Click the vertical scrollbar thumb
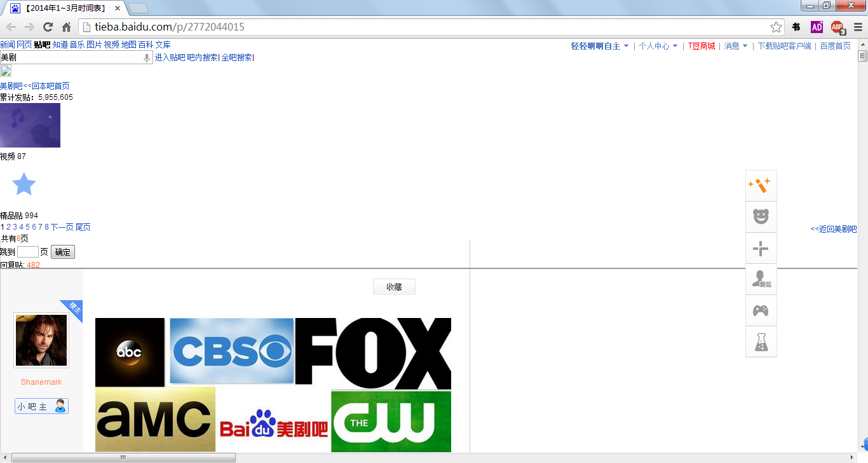The width and height of the screenshot is (868, 463). [862, 56]
